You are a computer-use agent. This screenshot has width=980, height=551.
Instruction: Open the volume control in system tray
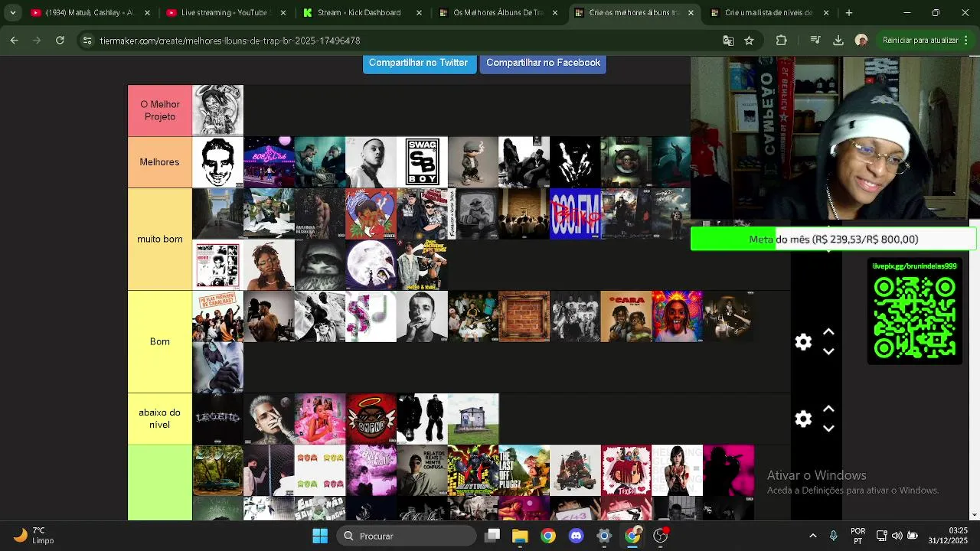tap(897, 536)
